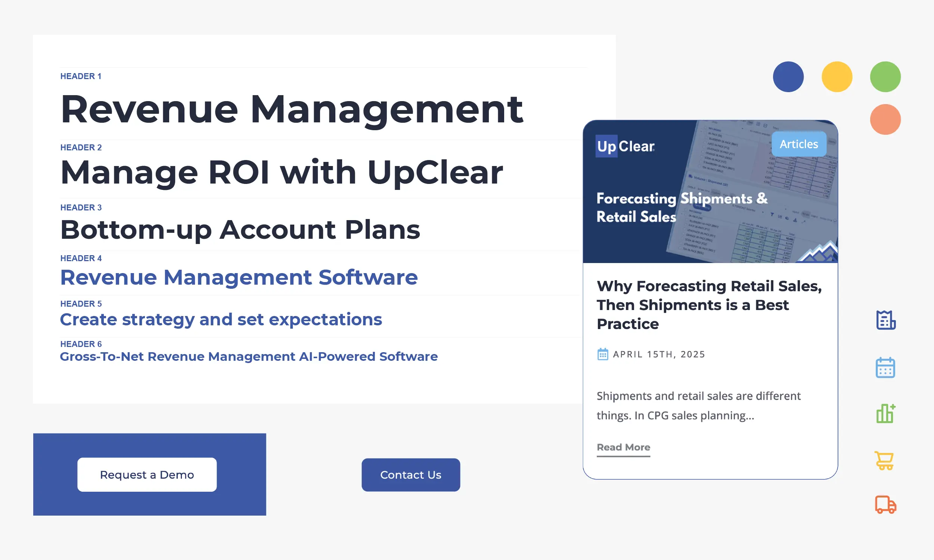Click the Revenue Management Software header link
Screen dimensions: 934x560
pos(239,278)
